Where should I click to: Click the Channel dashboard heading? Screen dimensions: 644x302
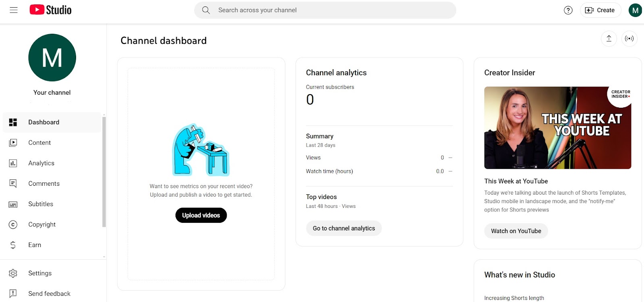click(x=163, y=41)
